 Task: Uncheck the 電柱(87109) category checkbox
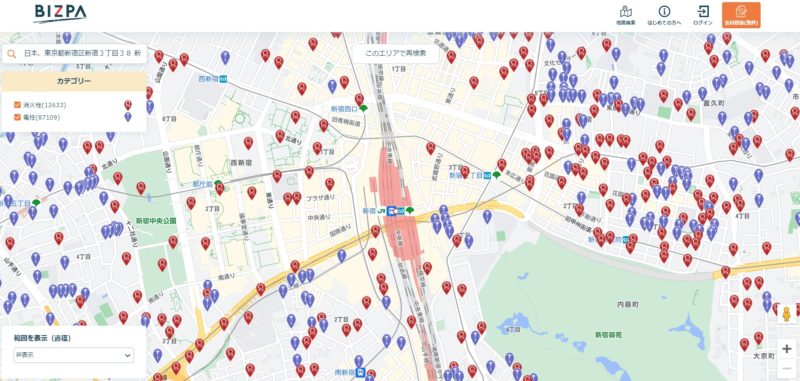(17, 117)
